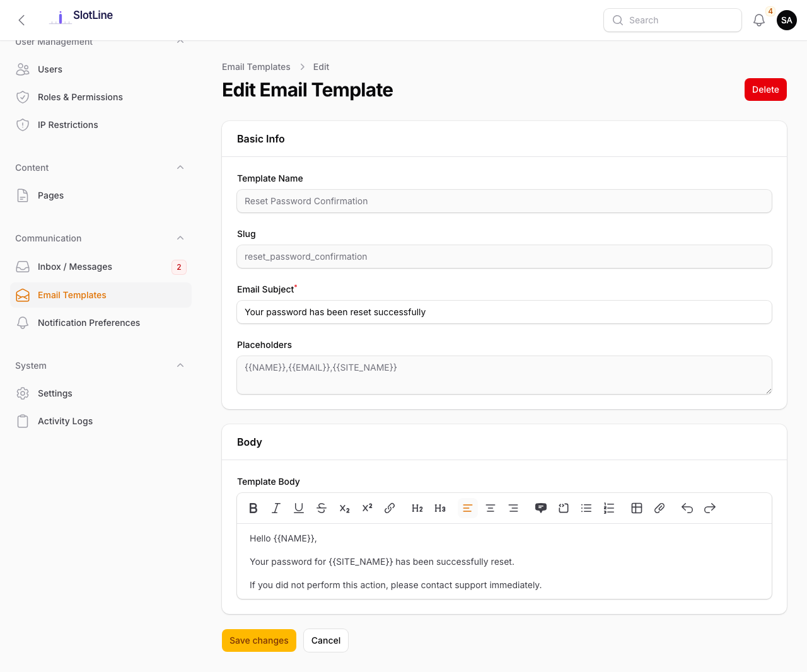
Task: Click the Inbox unread count badge 2
Action: coord(179,267)
